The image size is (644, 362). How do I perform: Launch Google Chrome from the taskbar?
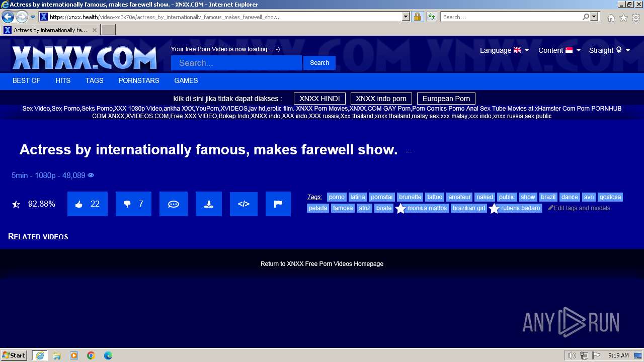coord(91,355)
